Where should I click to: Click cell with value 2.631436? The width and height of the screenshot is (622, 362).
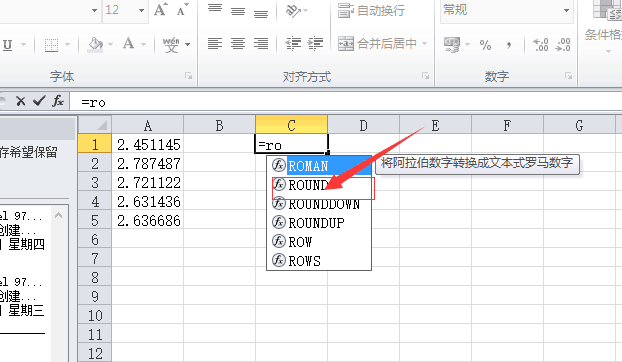pyautogui.click(x=148, y=201)
